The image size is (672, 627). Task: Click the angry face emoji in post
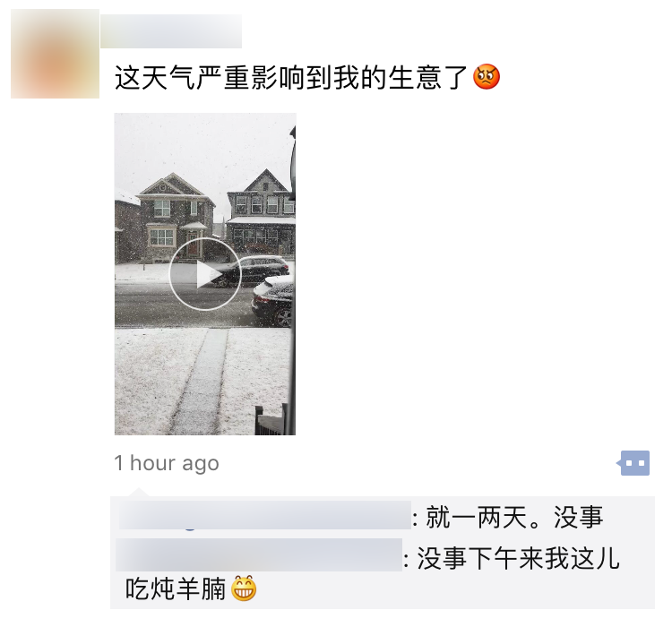pos(487,77)
